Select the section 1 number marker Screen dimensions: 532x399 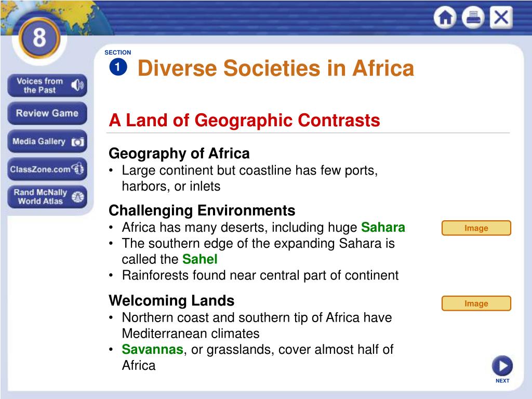tap(118, 67)
